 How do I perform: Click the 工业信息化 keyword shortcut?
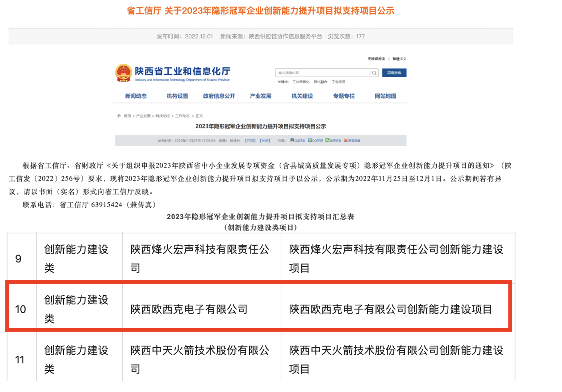point(301,82)
